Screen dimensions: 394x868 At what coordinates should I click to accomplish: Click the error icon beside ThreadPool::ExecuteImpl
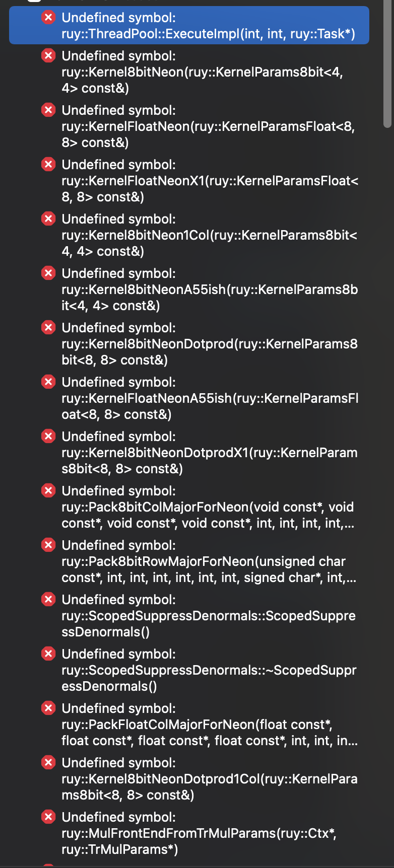pos(48,18)
